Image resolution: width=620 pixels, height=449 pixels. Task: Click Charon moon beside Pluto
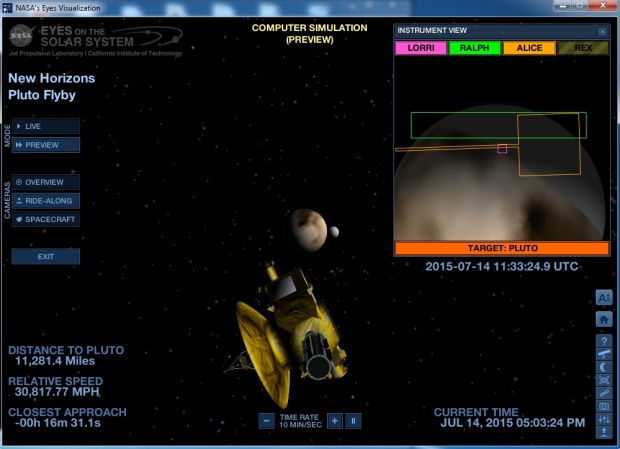point(335,232)
